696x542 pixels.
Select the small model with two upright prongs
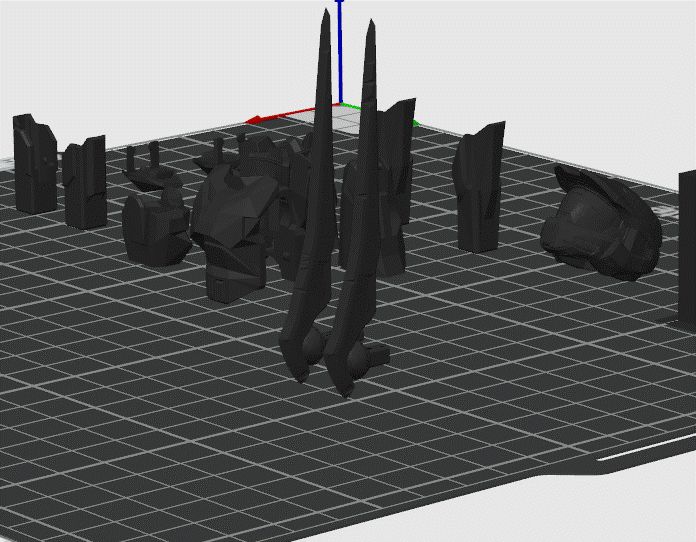pyautogui.click(x=153, y=168)
